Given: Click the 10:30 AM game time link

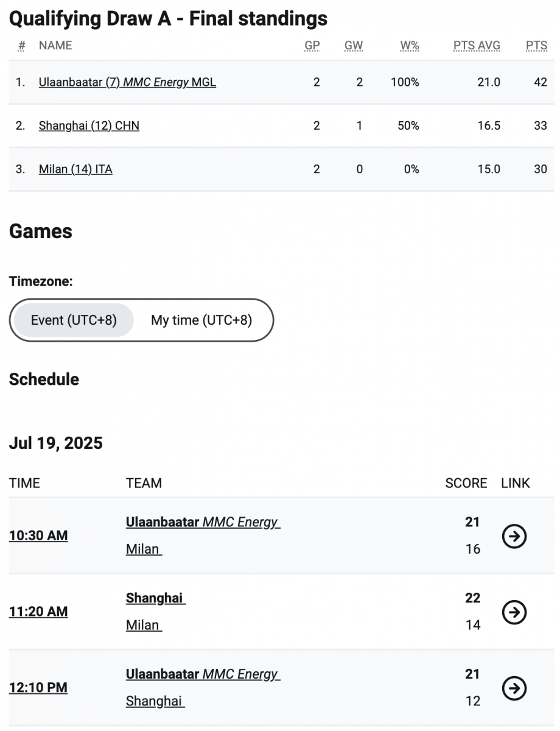Looking at the screenshot, I should point(38,536).
